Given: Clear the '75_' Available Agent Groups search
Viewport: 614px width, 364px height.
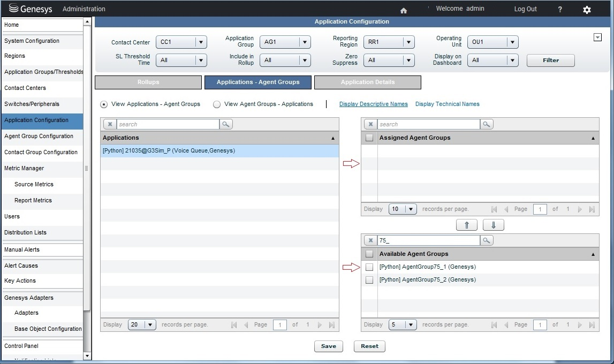Looking at the screenshot, I should point(370,240).
